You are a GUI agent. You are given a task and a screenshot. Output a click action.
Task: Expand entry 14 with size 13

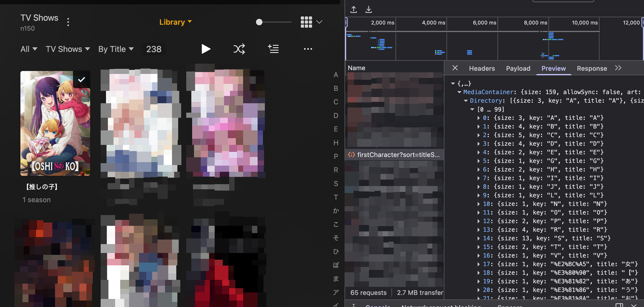(479, 238)
